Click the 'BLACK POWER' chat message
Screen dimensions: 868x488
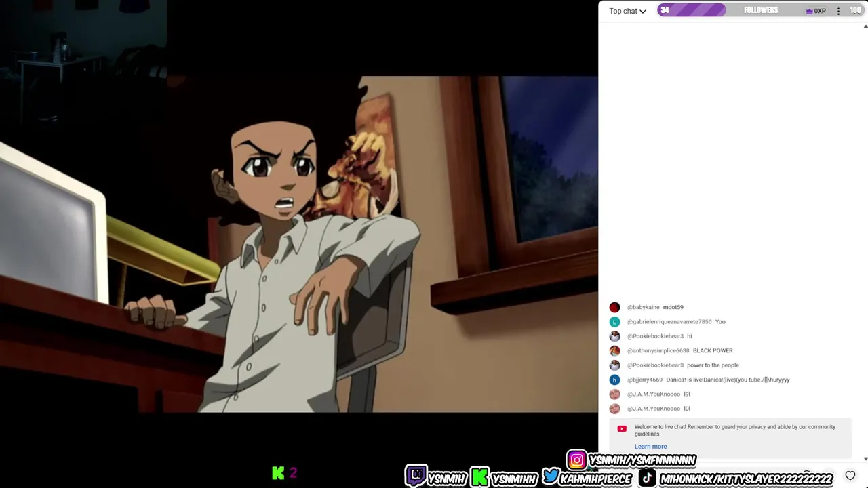click(x=713, y=350)
